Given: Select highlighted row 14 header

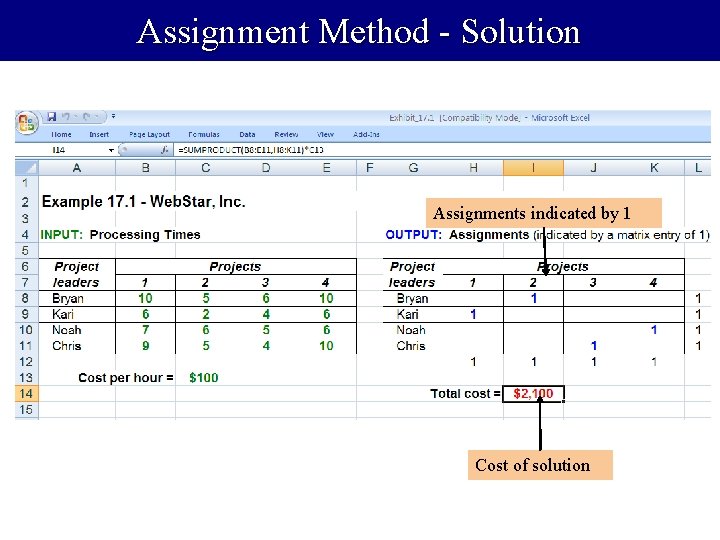Looking at the screenshot, I should click(x=26, y=394).
